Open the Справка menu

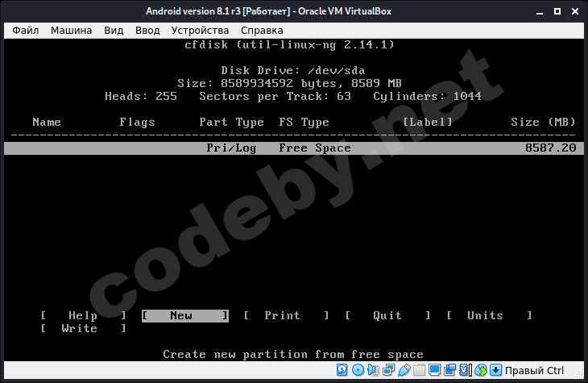pyautogui.click(x=262, y=30)
